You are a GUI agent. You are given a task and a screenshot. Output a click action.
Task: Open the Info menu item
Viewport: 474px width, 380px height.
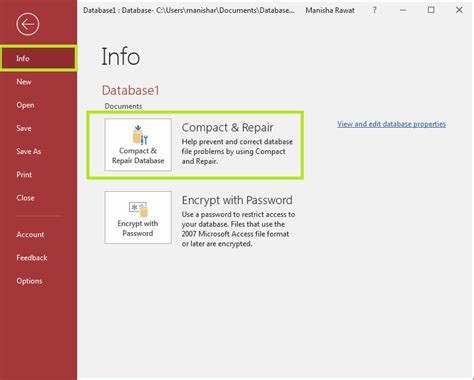tap(38, 58)
